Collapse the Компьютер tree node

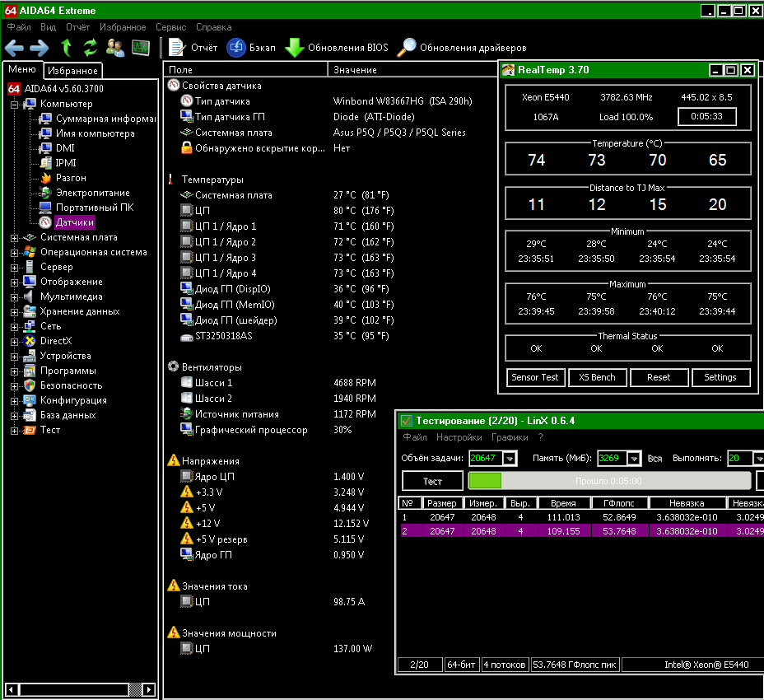tap(14, 105)
